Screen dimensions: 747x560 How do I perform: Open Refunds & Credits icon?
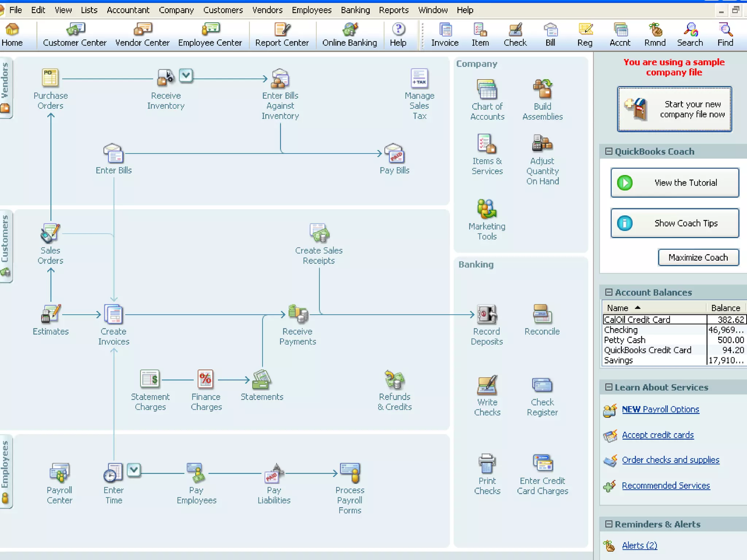[x=394, y=380]
